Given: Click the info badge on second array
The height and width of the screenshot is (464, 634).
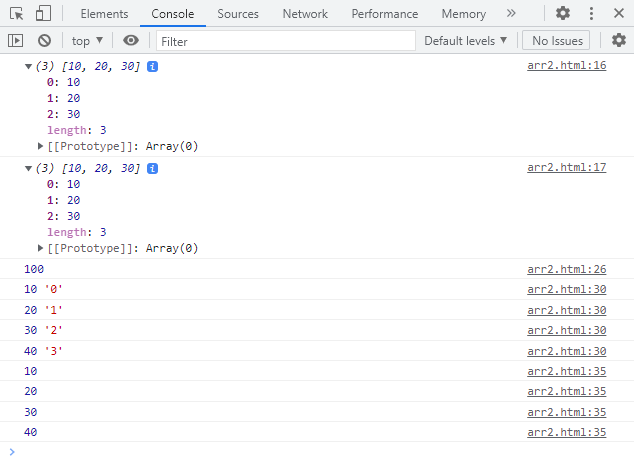Looking at the screenshot, I should (x=152, y=168).
